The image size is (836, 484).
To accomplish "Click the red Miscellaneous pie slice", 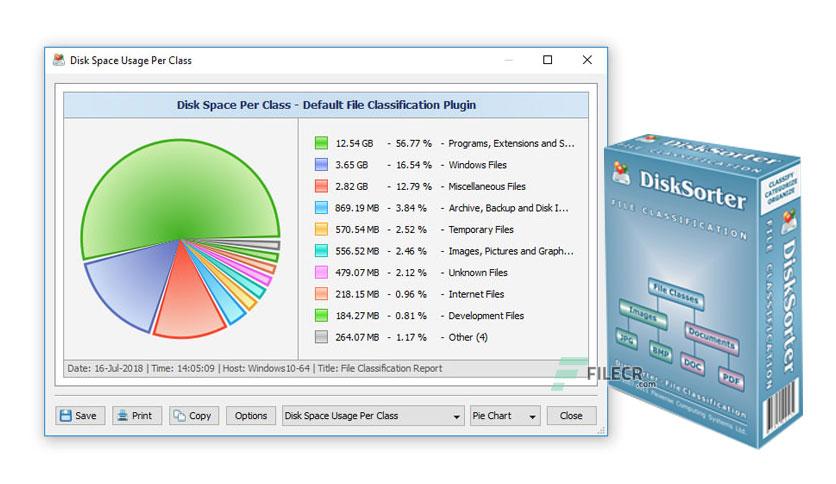I will pos(187,304).
